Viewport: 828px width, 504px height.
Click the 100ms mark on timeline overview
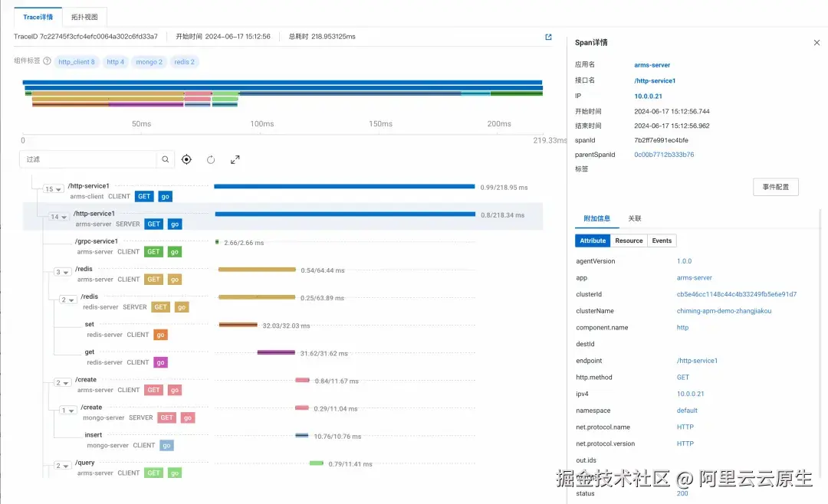pyautogui.click(x=262, y=123)
